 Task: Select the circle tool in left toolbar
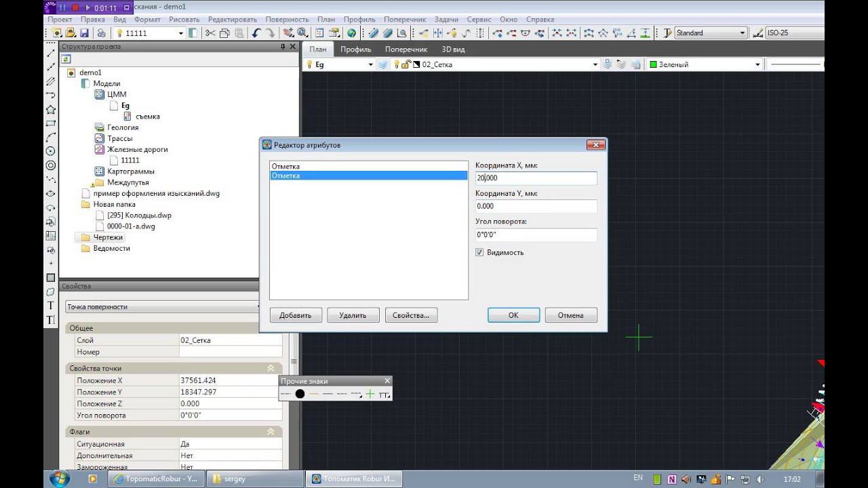pos(50,151)
